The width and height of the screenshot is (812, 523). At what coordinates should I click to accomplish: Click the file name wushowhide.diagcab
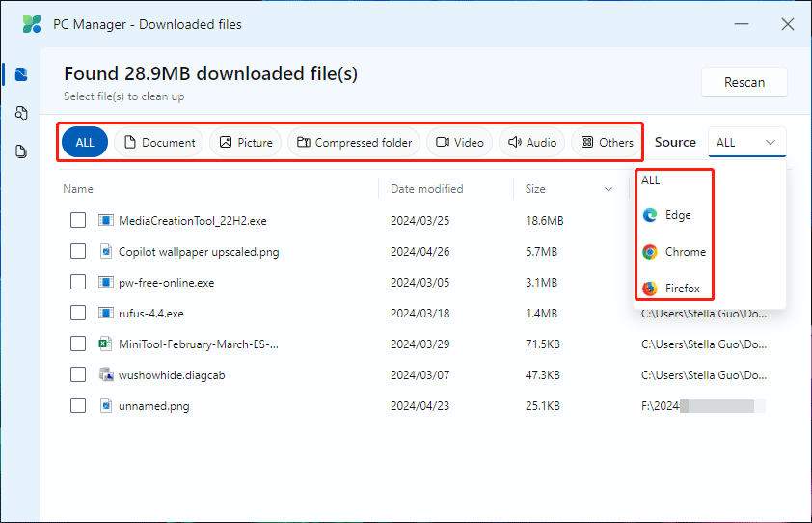(x=172, y=374)
